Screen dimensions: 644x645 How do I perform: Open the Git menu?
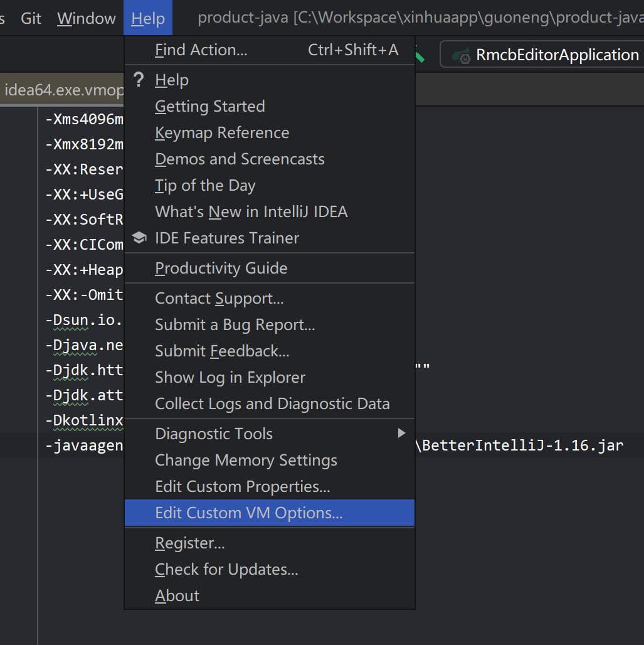pos(31,18)
